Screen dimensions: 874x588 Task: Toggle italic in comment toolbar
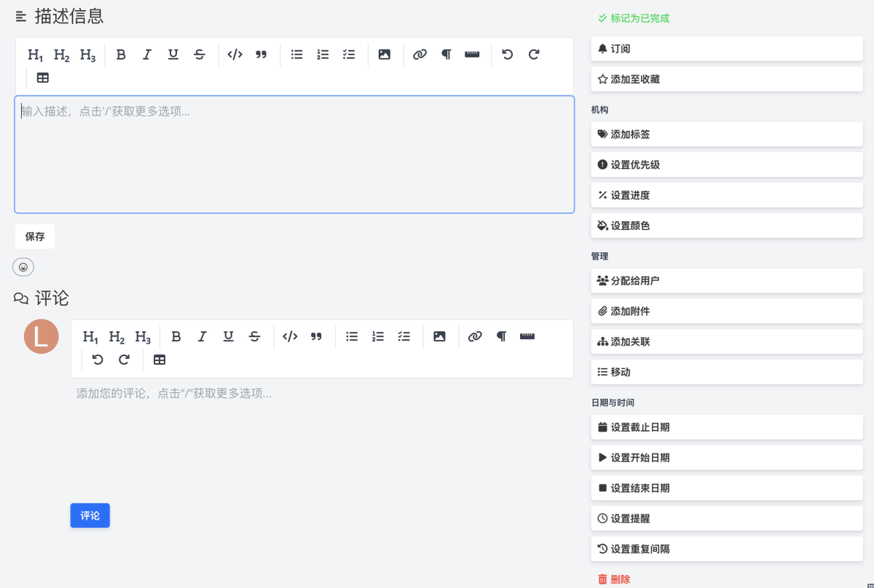pyautogui.click(x=202, y=337)
